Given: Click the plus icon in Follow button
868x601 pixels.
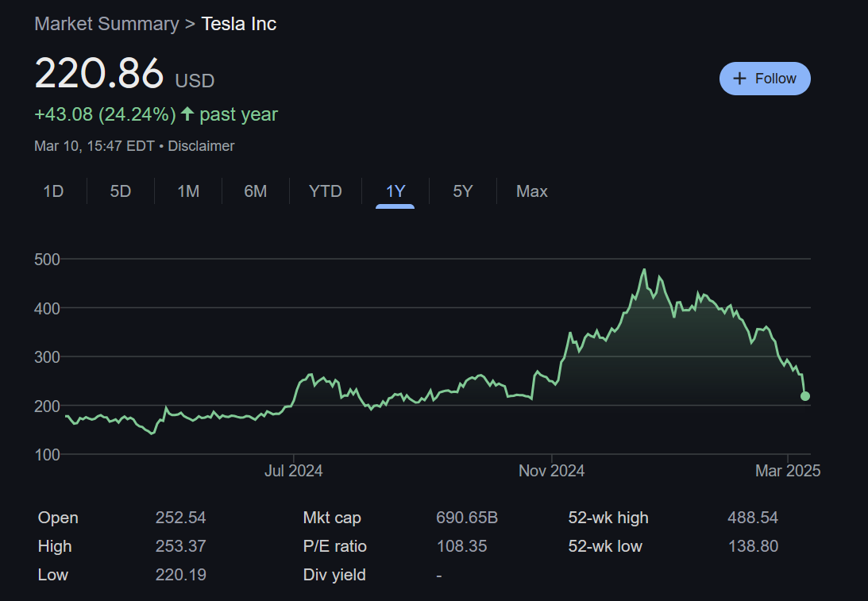Looking at the screenshot, I should point(739,79).
